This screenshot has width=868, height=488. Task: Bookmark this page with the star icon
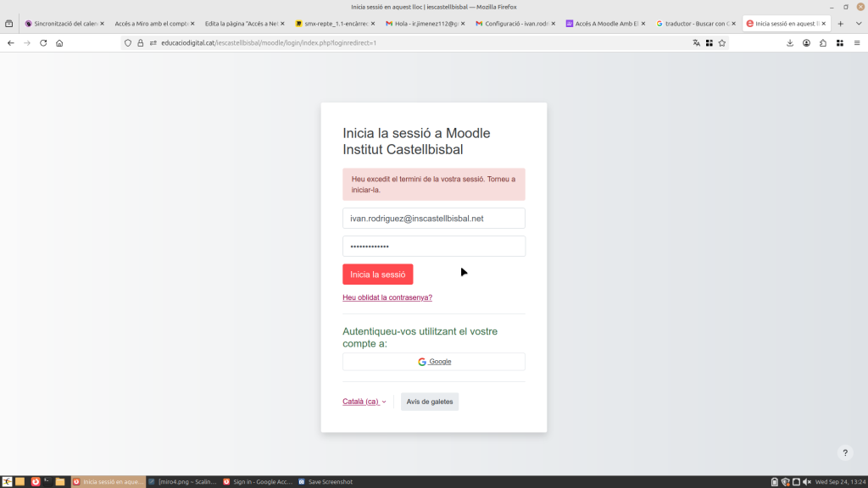[x=722, y=42]
